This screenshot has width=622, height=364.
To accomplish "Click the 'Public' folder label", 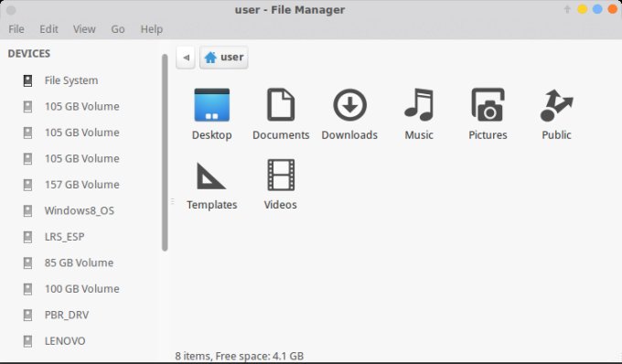I will (556, 134).
